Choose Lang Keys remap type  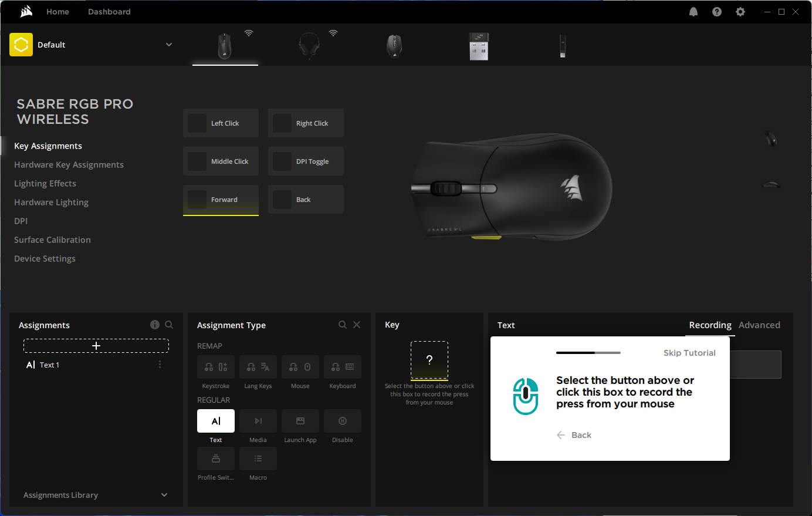click(258, 367)
